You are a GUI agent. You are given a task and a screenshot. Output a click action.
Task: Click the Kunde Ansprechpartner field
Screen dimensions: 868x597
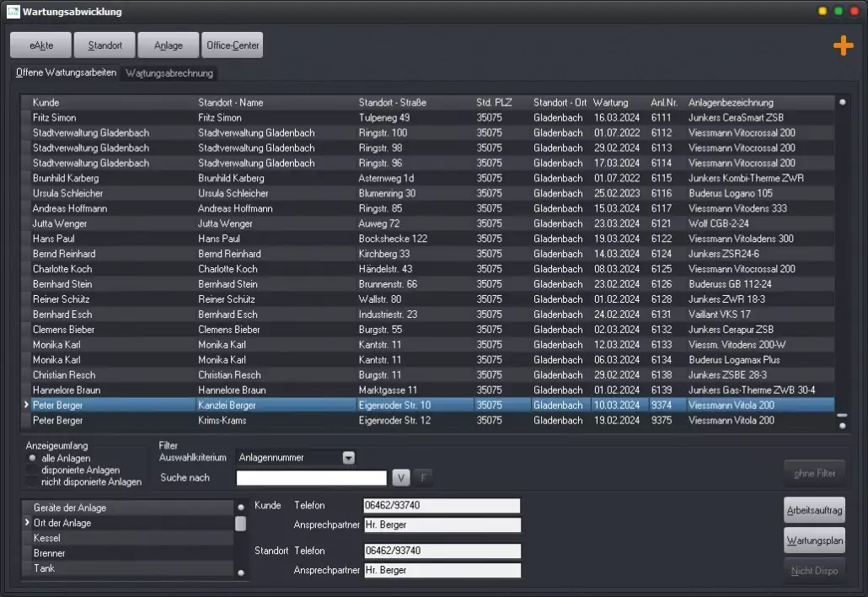coord(442,524)
